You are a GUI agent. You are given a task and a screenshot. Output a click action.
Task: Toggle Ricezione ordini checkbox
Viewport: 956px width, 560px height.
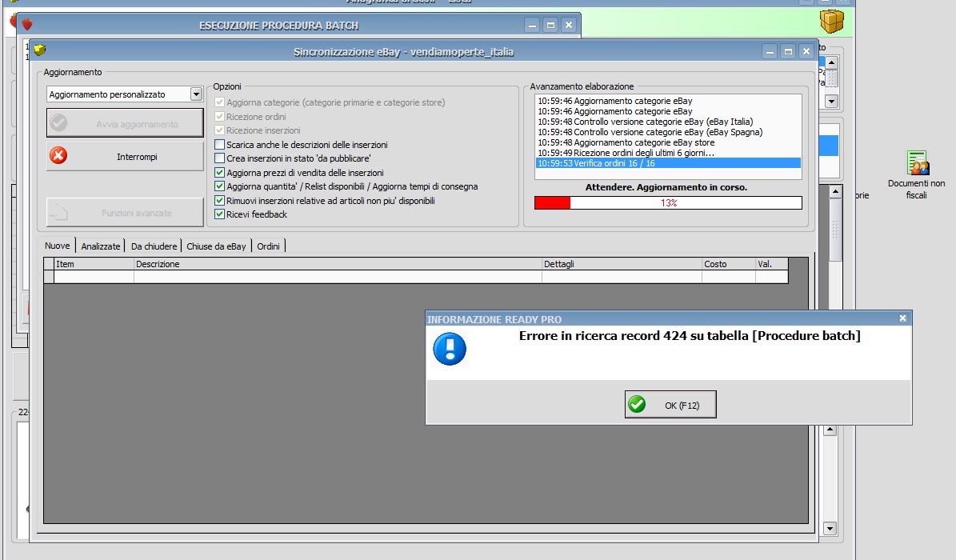(219, 117)
